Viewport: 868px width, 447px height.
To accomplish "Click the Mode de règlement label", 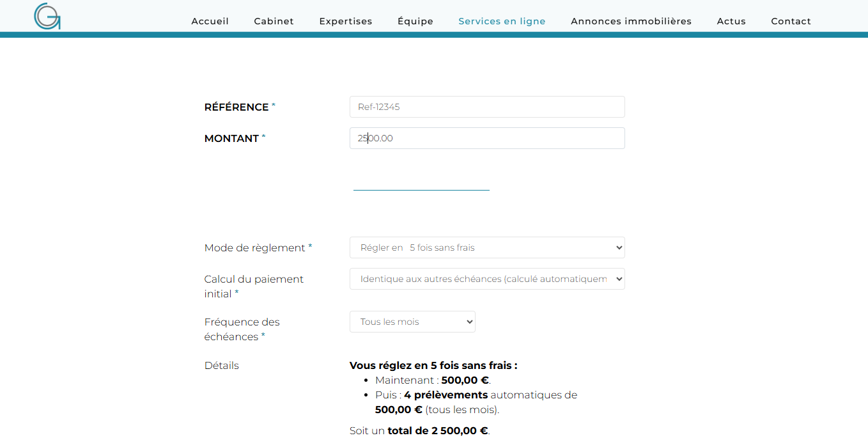I will tap(254, 248).
